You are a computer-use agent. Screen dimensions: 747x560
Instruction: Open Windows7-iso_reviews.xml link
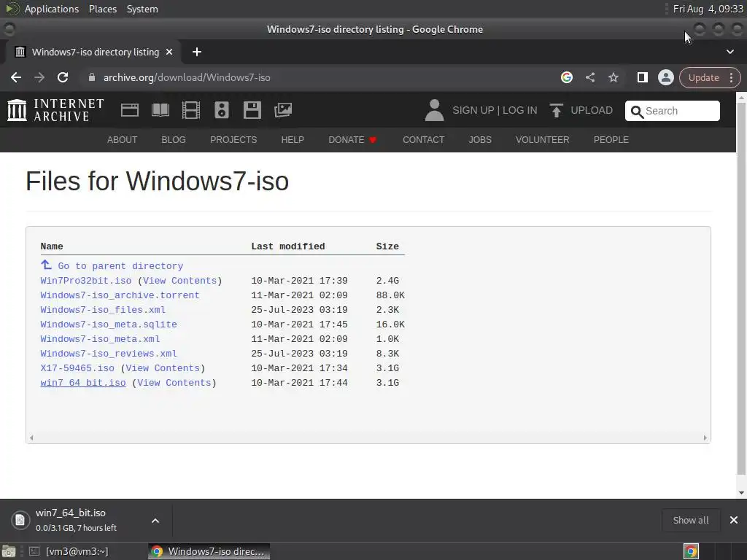[x=109, y=354]
